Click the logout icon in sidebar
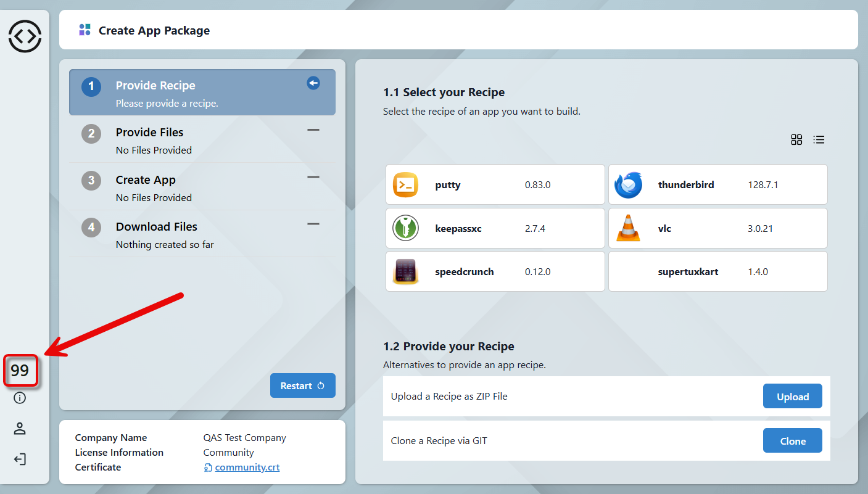The width and height of the screenshot is (868, 494). pyautogui.click(x=20, y=459)
